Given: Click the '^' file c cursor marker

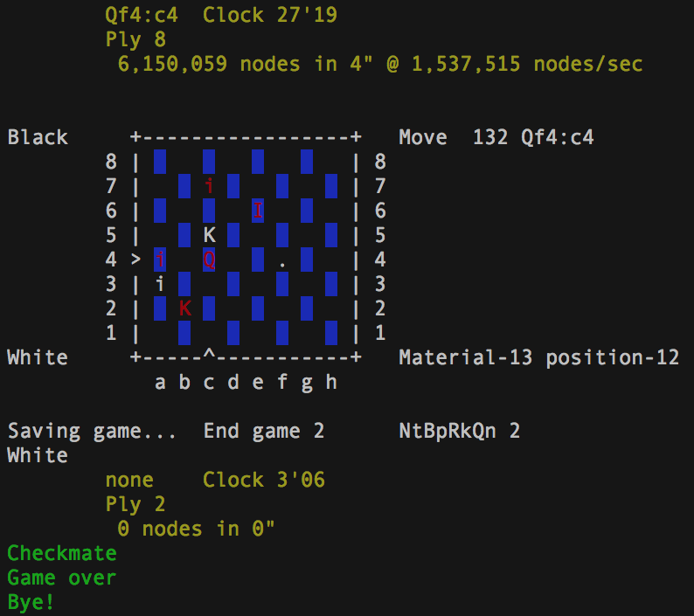Looking at the screenshot, I should click(210, 354).
